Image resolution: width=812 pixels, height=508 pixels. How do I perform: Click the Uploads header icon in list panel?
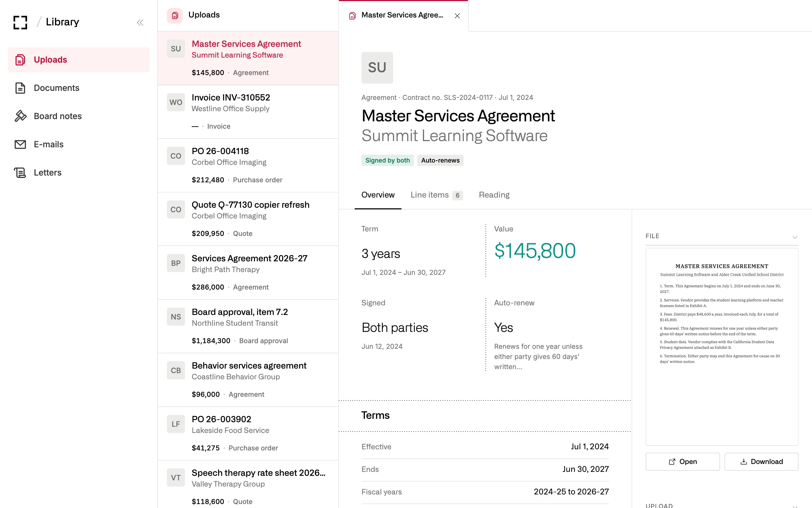tap(175, 16)
